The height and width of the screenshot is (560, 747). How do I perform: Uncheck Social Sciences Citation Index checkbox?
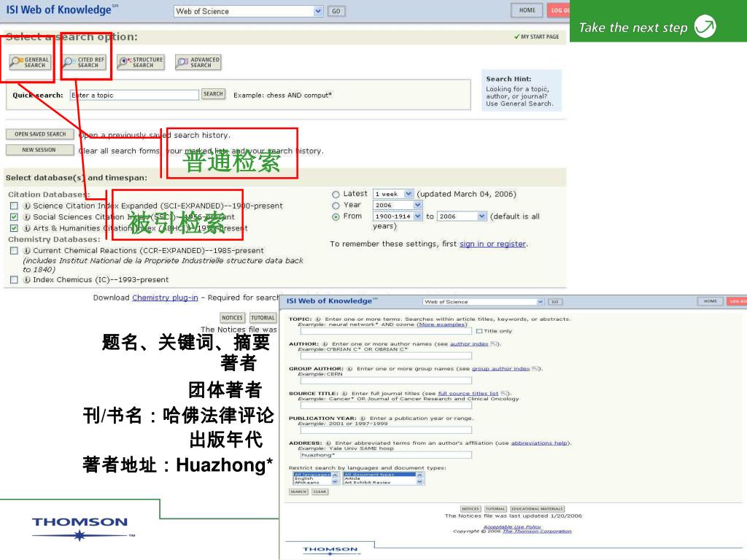(x=14, y=217)
